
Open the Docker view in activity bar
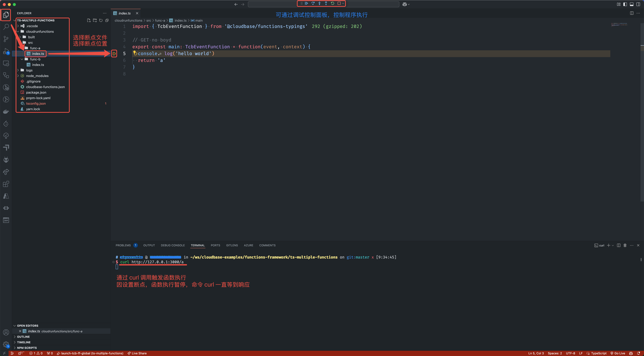coord(6,111)
